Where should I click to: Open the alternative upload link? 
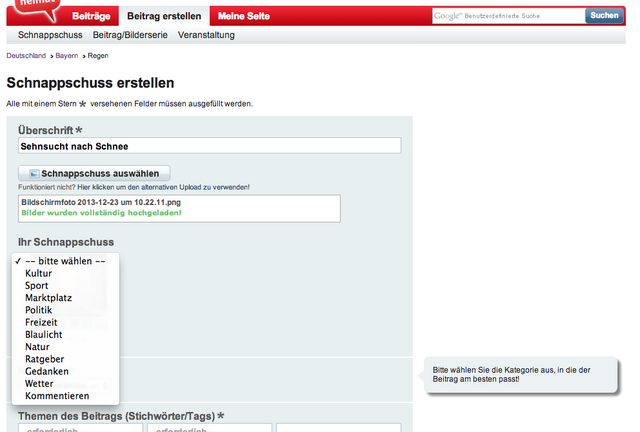[x=163, y=187]
